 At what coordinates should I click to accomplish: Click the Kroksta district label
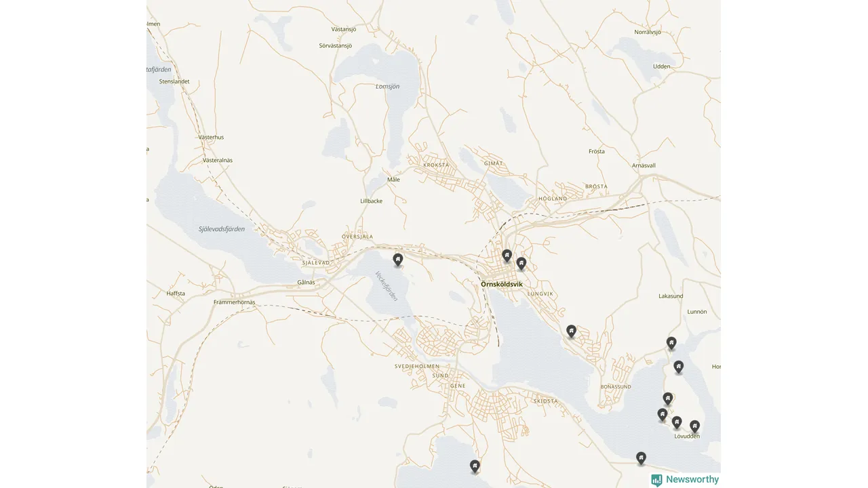(x=436, y=165)
